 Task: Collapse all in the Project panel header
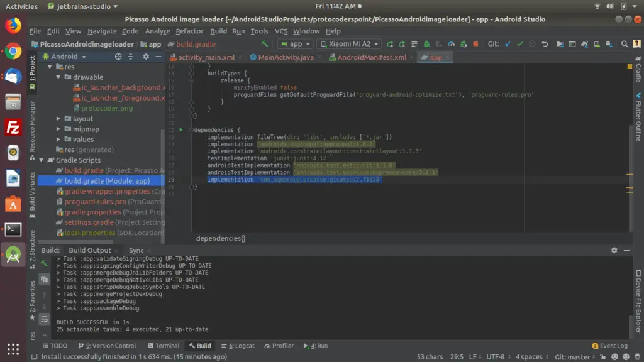point(131,57)
